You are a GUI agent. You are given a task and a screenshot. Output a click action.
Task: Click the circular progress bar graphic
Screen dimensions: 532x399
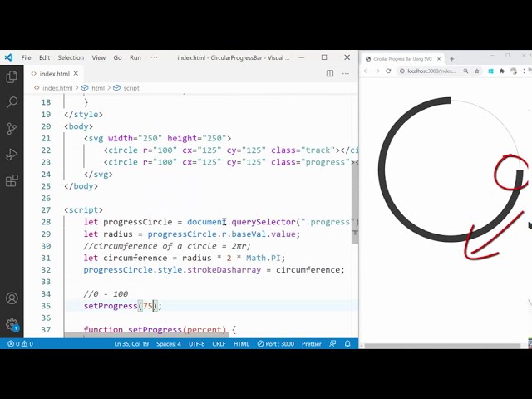[451, 170]
